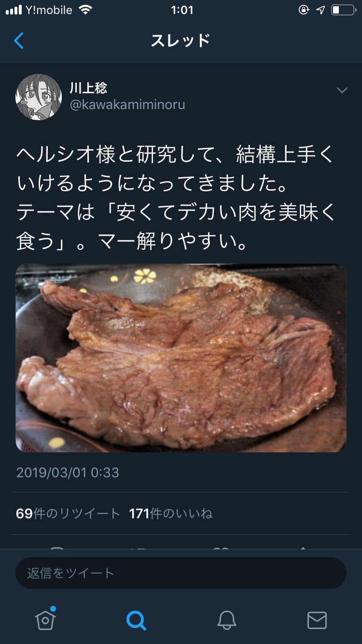Open the Home timeline tab
Screen dimensions: 362x644
click(45, 619)
